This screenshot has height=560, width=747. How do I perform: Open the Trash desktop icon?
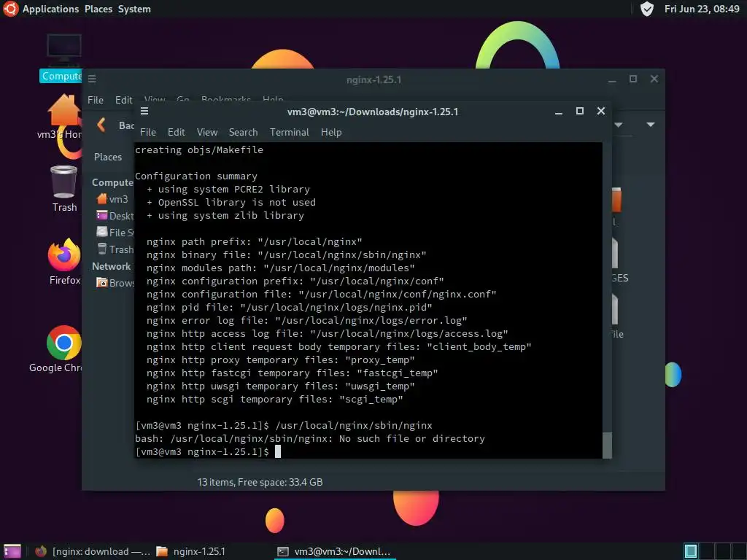pos(64,189)
